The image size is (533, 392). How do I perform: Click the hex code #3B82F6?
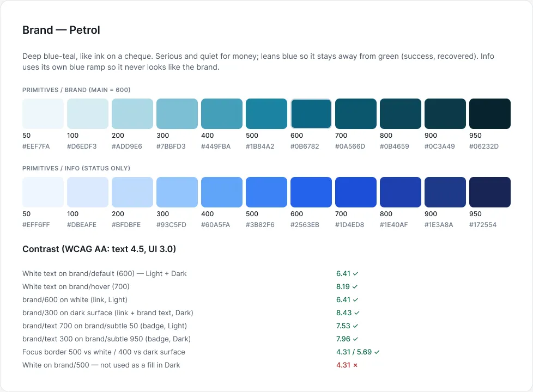[x=260, y=225]
